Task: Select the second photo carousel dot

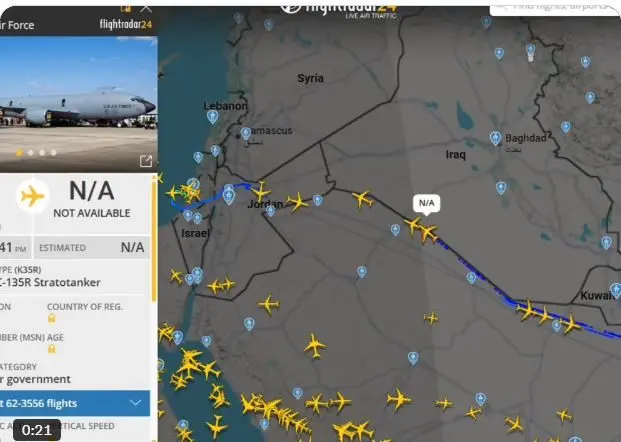Action: (30, 153)
